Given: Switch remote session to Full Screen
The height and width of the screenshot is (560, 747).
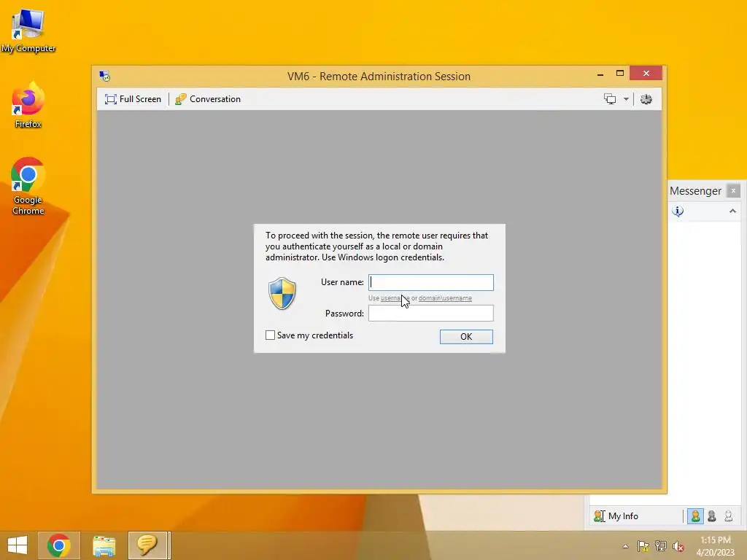Looking at the screenshot, I should point(133,99).
